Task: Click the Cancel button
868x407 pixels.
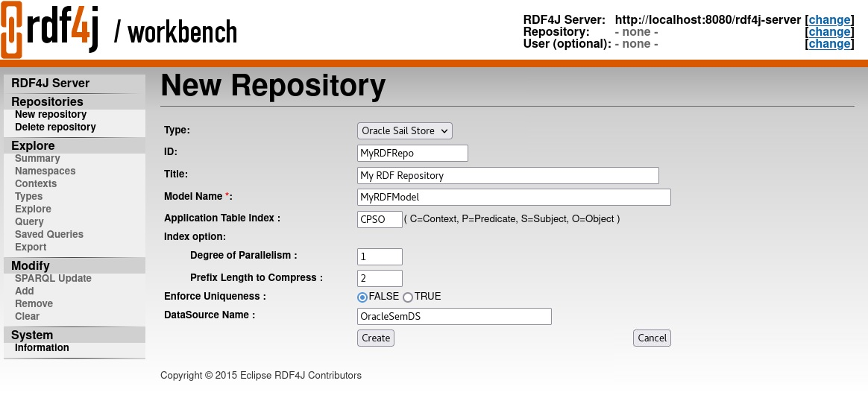Action: tap(652, 338)
